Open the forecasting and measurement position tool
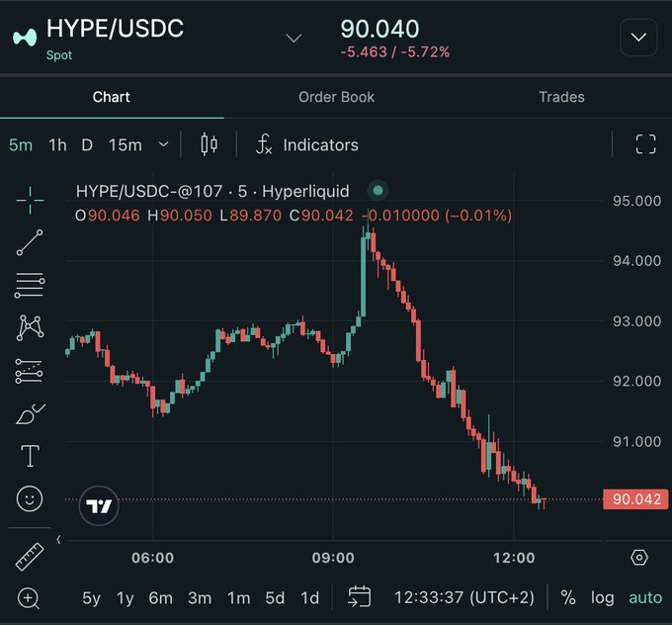 click(x=29, y=371)
